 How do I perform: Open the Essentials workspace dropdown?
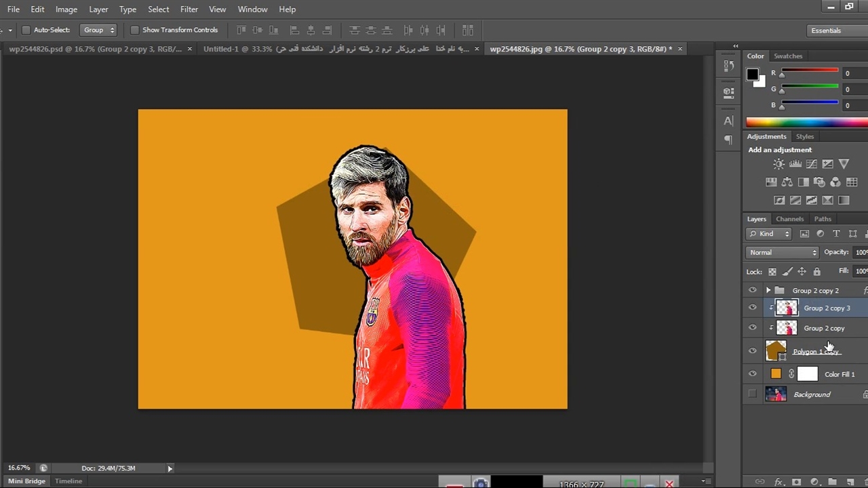click(833, 30)
